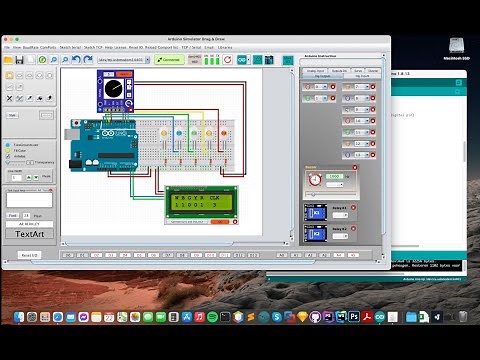Image resolution: width=480 pixels, height=360 pixels.
Task: Click the red circular reset icon
Action: [228, 60]
